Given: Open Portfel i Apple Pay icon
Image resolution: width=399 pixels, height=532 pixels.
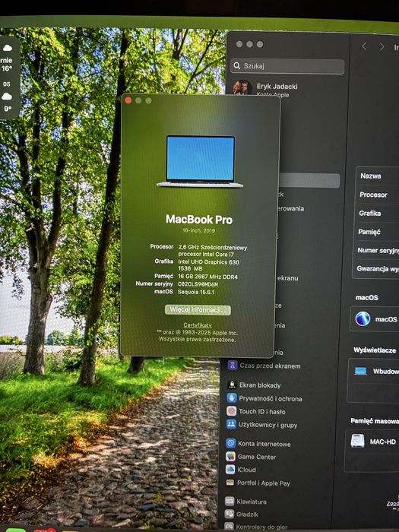Looking at the screenshot, I should click(230, 483).
